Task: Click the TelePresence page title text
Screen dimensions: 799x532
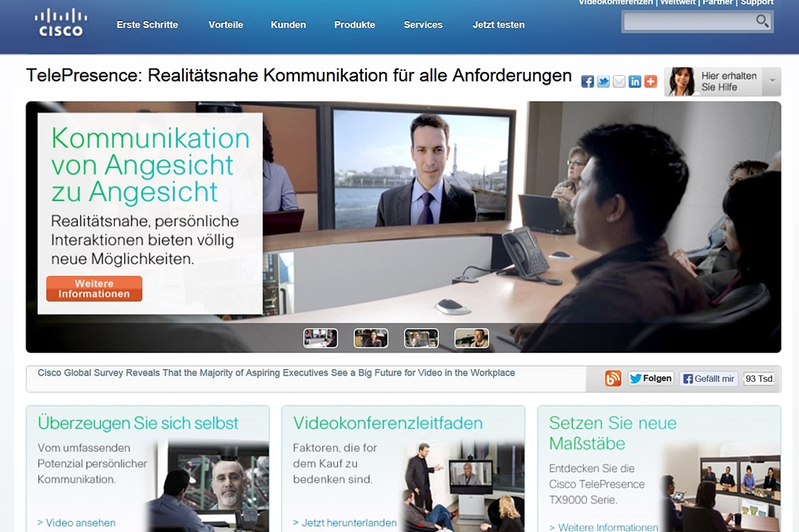Action: 299,75
